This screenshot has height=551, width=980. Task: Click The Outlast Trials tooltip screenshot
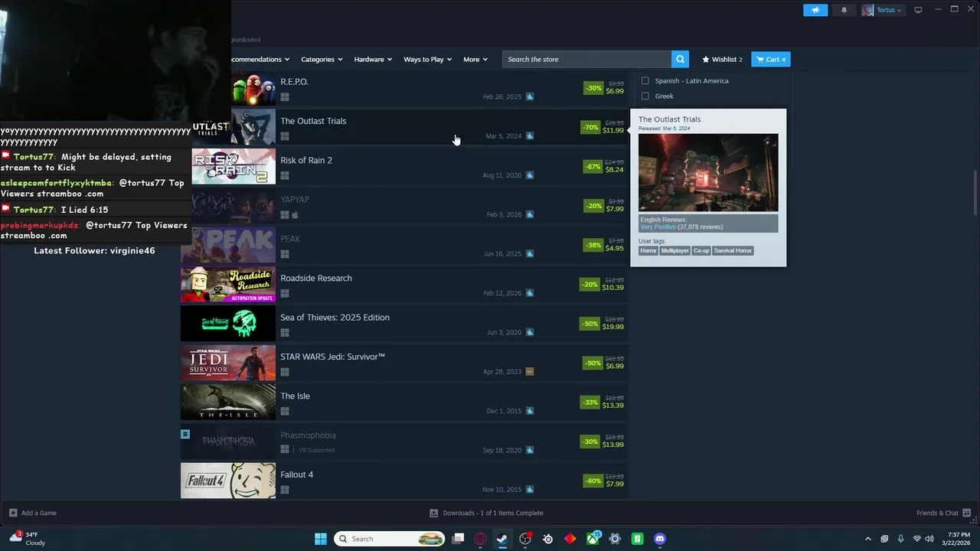[708, 173]
